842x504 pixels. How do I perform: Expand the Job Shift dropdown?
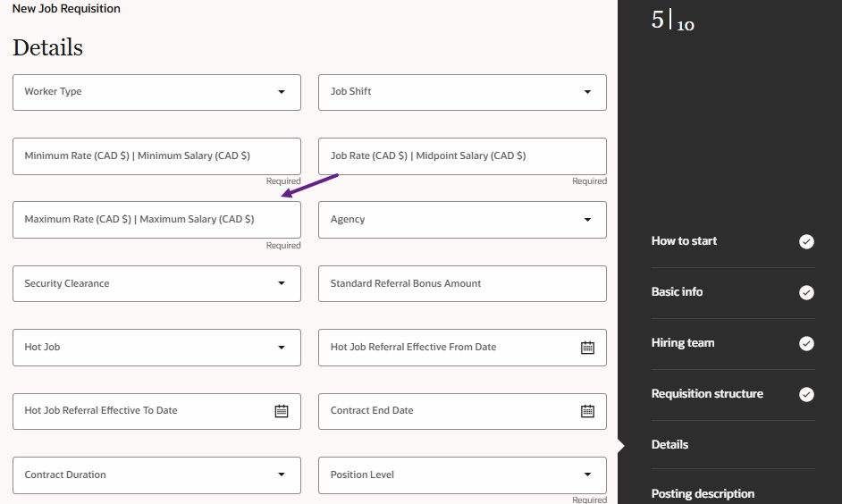point(462,92)
